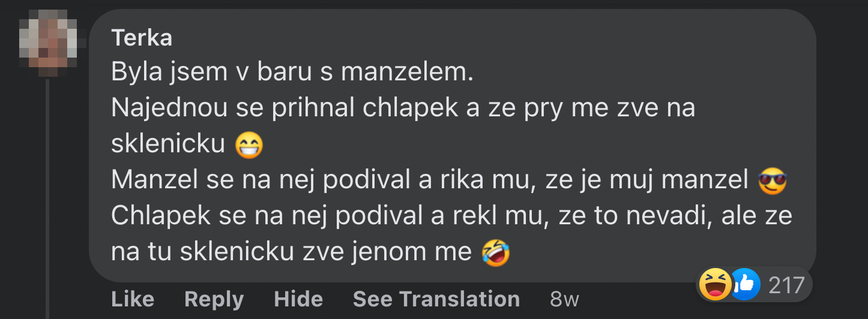Reply to Terka's comment
The height and width of the screenshot is (319, 868).
214,299
